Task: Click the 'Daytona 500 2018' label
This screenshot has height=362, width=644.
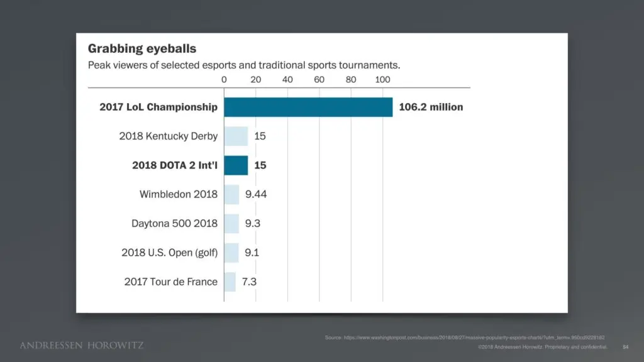Action: click(x=175, y=224)
